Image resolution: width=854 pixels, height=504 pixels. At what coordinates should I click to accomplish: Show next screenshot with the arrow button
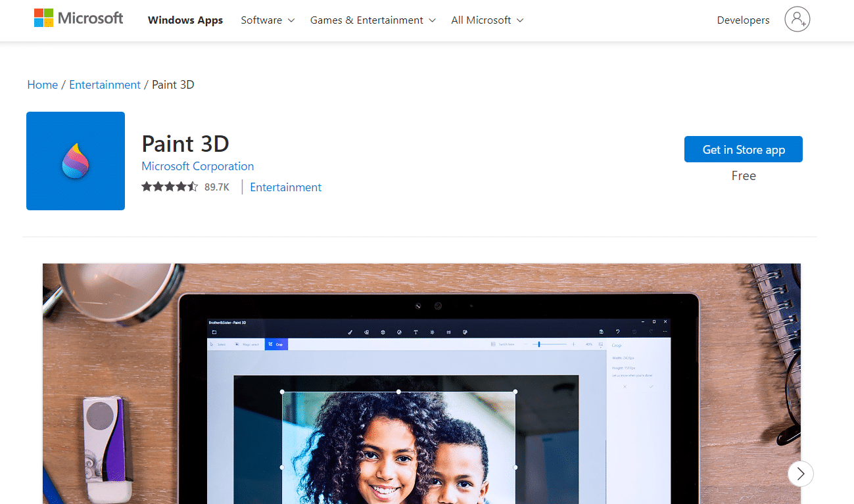point(800,473)
